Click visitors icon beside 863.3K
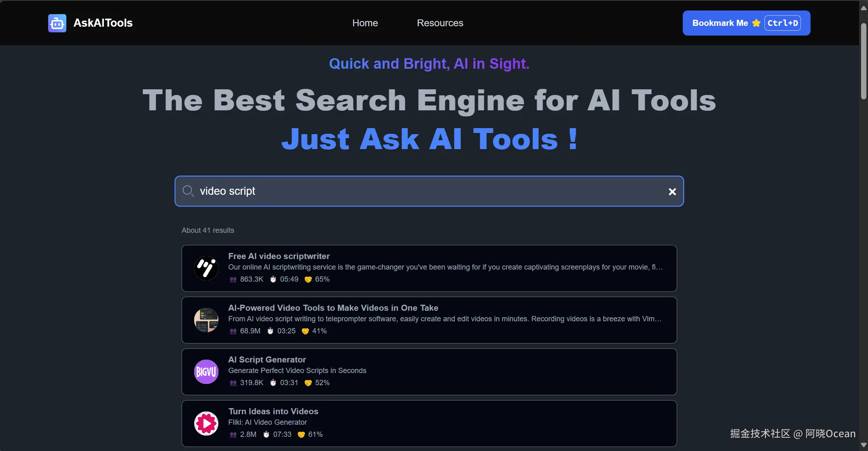This screenshot has width=868, height=451. (x=233, y=279)
